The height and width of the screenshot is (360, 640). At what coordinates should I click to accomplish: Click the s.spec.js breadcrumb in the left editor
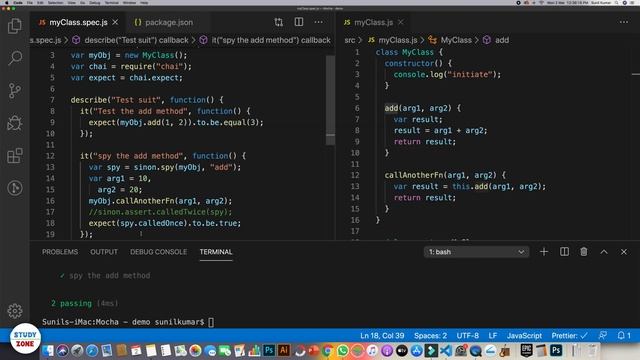pyautogui.click(x=45, y=40)
